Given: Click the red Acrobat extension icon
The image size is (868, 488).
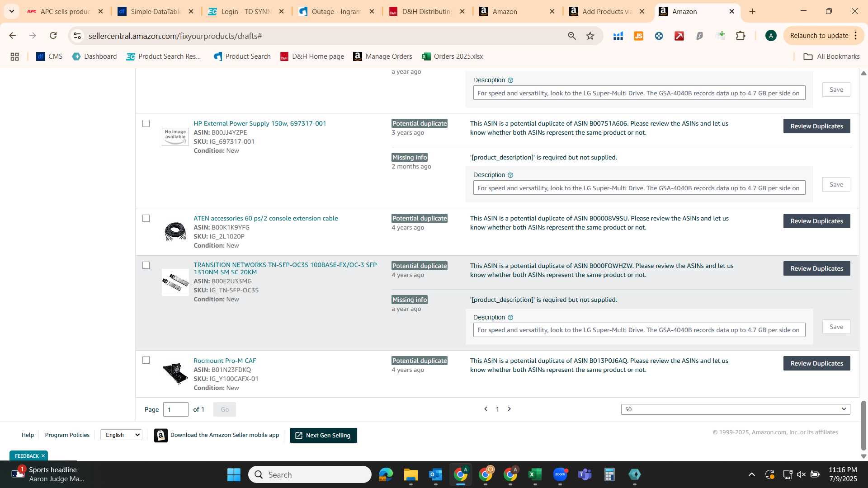Looking at the screenshot, I should pos(679,36).
